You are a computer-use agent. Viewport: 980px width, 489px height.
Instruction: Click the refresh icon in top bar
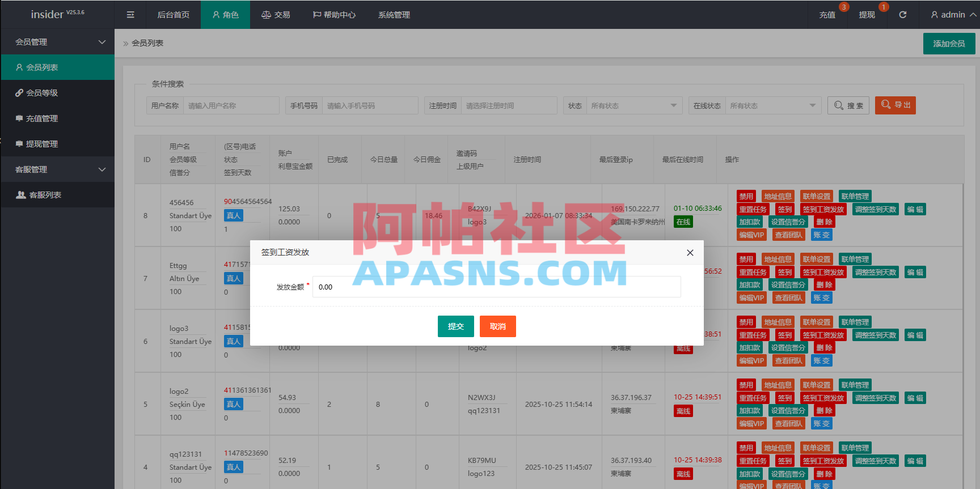902,15
